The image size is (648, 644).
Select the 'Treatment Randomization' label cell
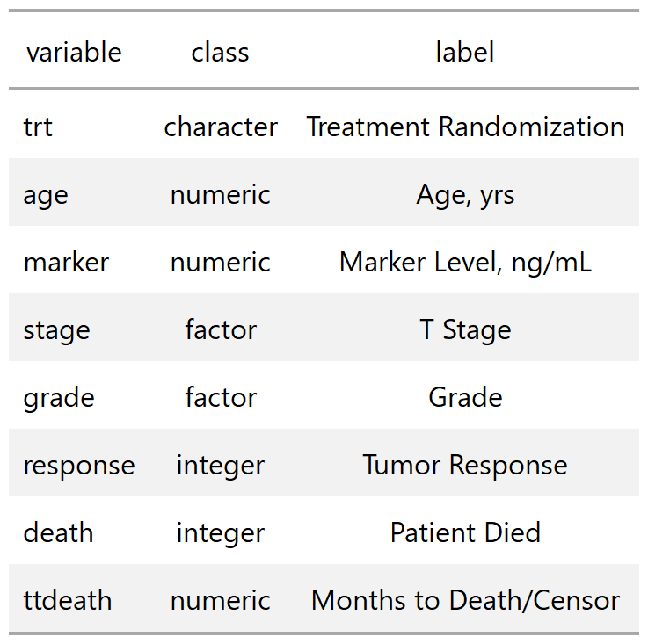[x=465, y=127]
